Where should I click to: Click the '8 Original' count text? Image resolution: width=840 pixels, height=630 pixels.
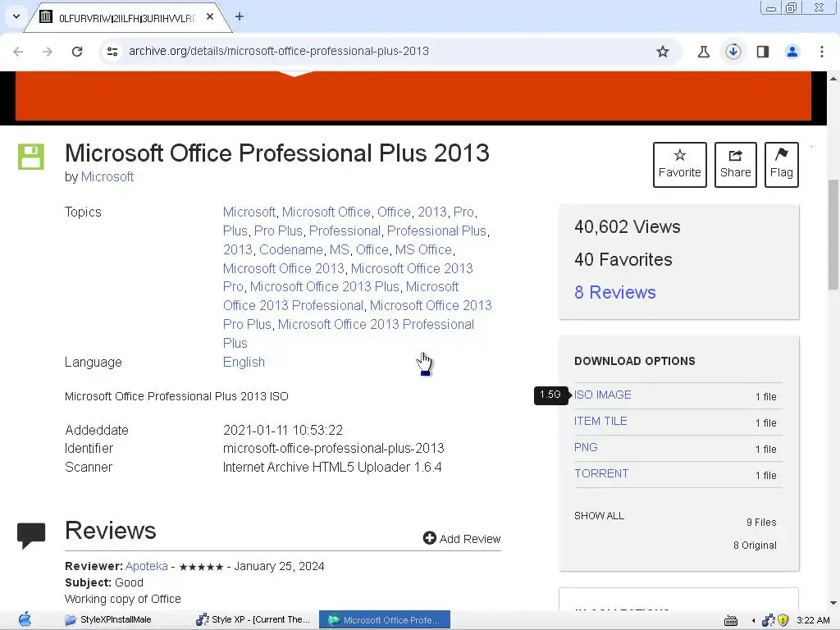755,546
